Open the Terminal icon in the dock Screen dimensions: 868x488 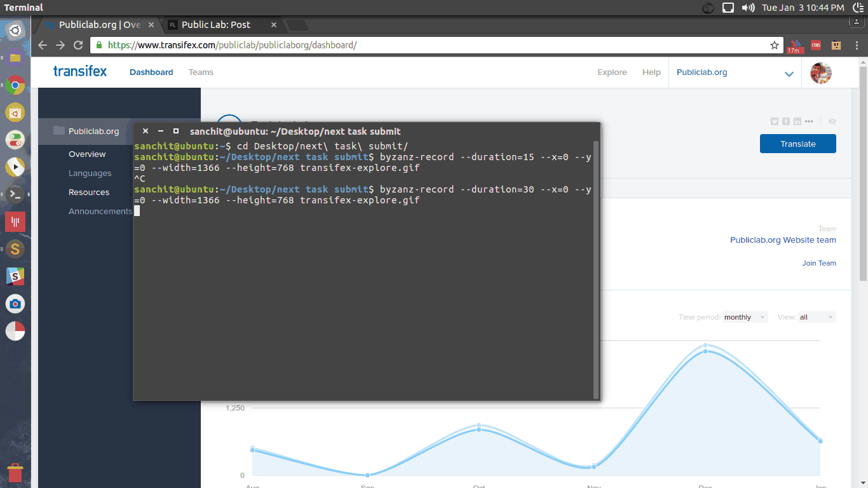tap(15, 194)
